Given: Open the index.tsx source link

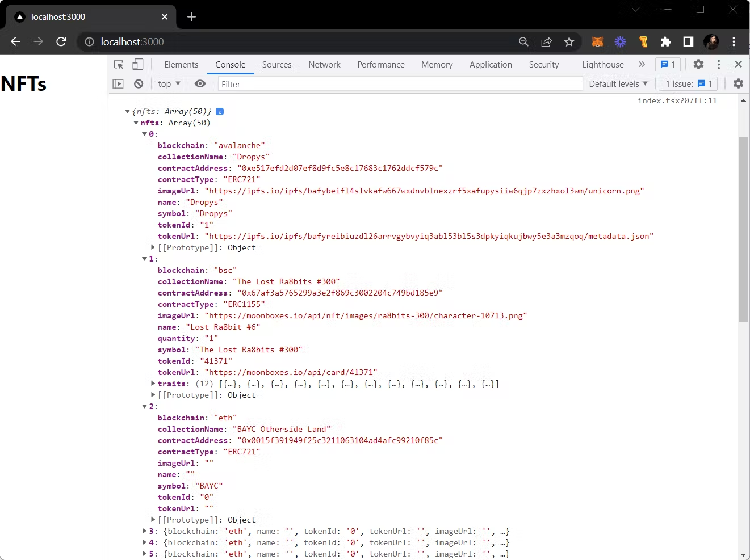Looking at the screenshot, I should [x=677, y=101].
